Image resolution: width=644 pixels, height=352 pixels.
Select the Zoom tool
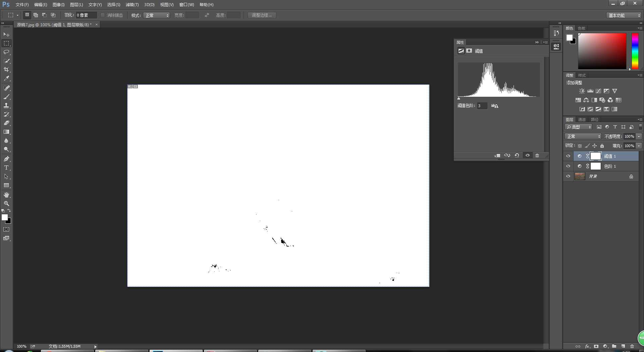(6, 204)
